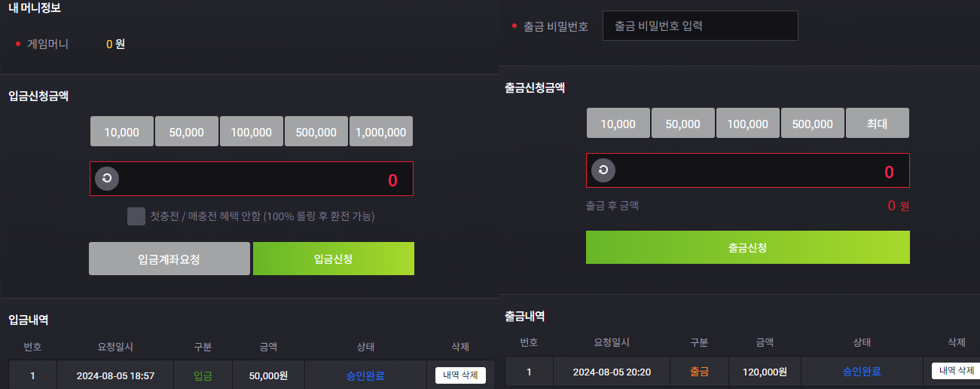Click the 입금계좌요청 button

pyautogui.click(x=169, y=259)
